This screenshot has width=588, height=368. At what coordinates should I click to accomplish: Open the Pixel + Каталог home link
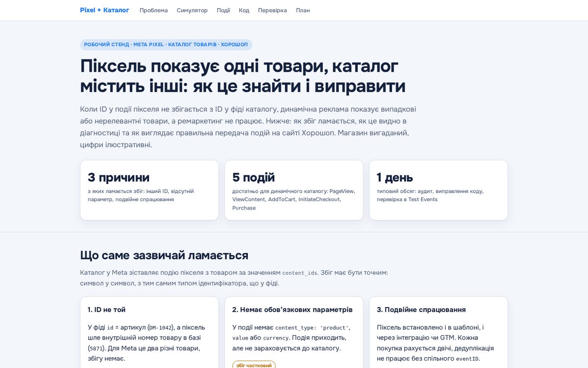click(104, 10)
